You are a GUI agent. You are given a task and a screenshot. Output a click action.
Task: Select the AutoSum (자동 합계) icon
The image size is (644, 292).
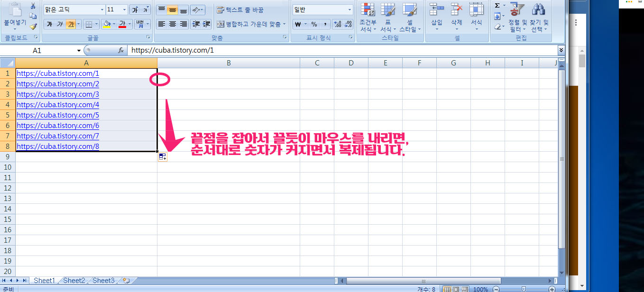pyautogui.click(x=496, y=5)
